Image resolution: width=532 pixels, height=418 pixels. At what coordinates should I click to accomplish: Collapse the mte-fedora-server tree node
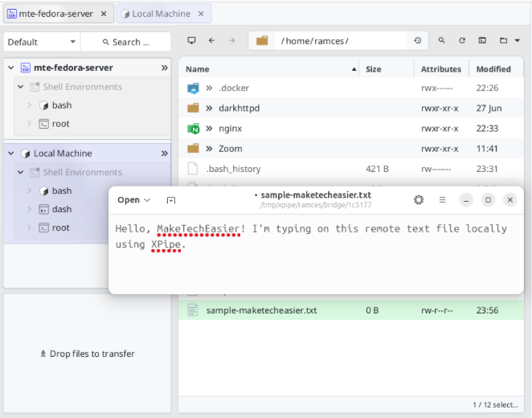click(11, 68)
